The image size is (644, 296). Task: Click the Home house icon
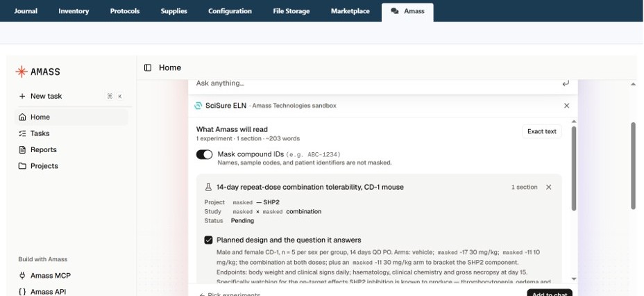click(x=22, y=117)
